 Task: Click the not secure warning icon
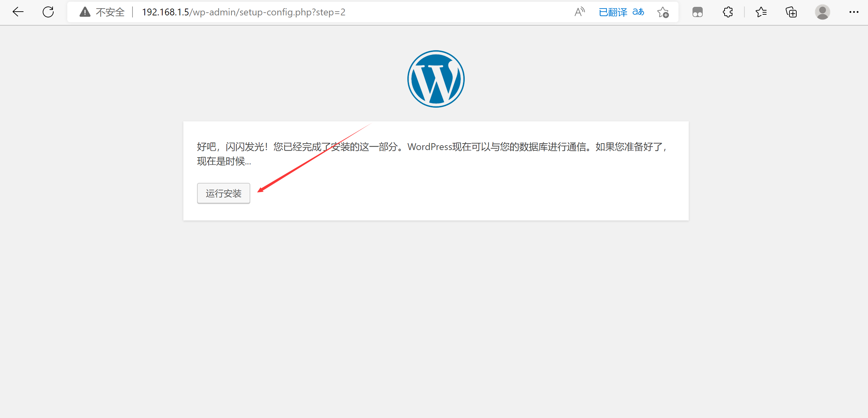click(x=85, y=12)
